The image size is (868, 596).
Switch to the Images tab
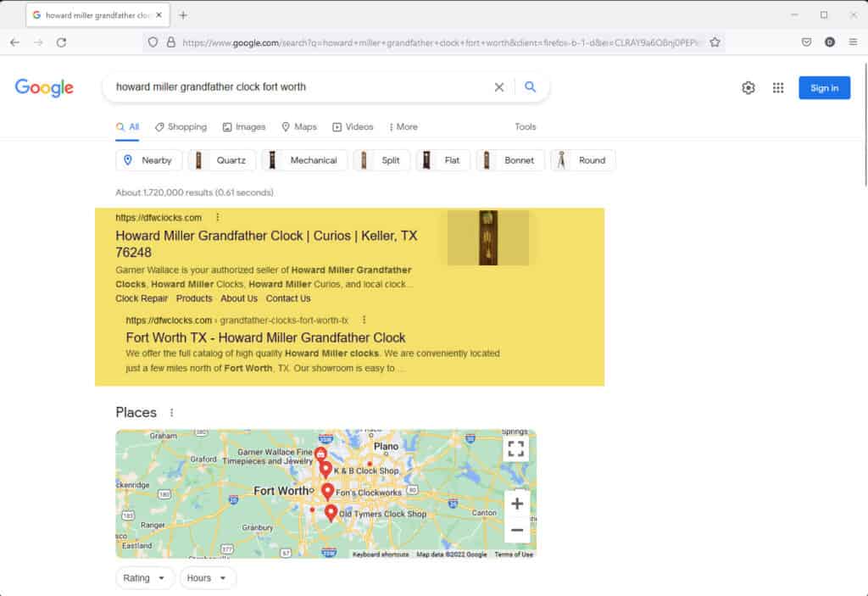(244, 127)
